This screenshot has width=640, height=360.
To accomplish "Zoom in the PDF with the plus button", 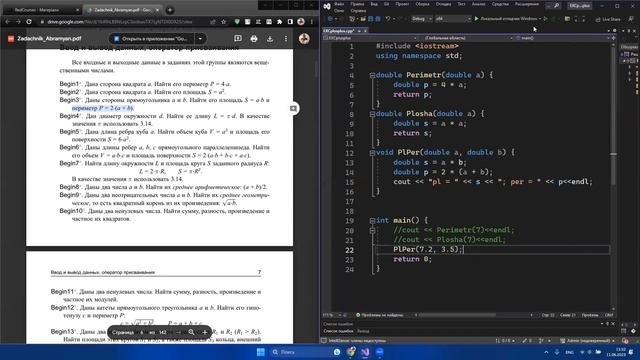I will pos(205,332).
